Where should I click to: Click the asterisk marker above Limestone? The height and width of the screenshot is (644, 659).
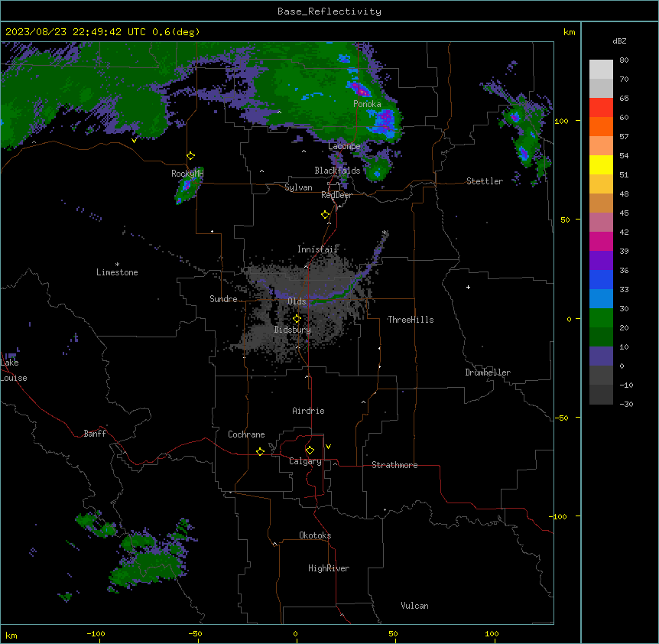point(117,265)
